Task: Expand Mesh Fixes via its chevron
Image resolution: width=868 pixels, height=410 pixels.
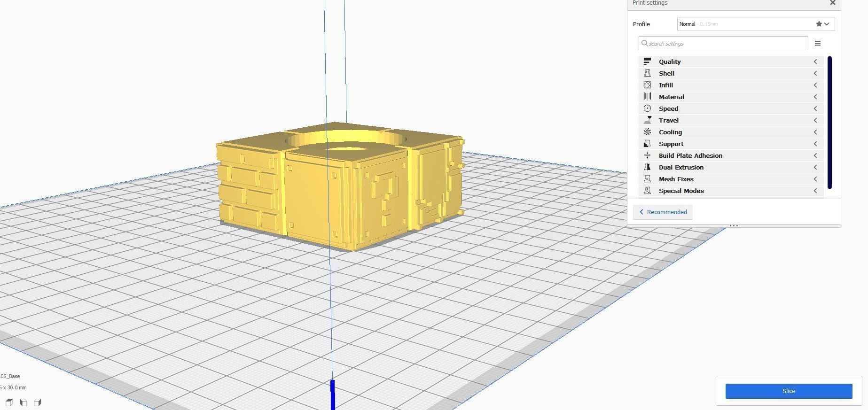Action: pyautogui.click(x=815, y=179)
